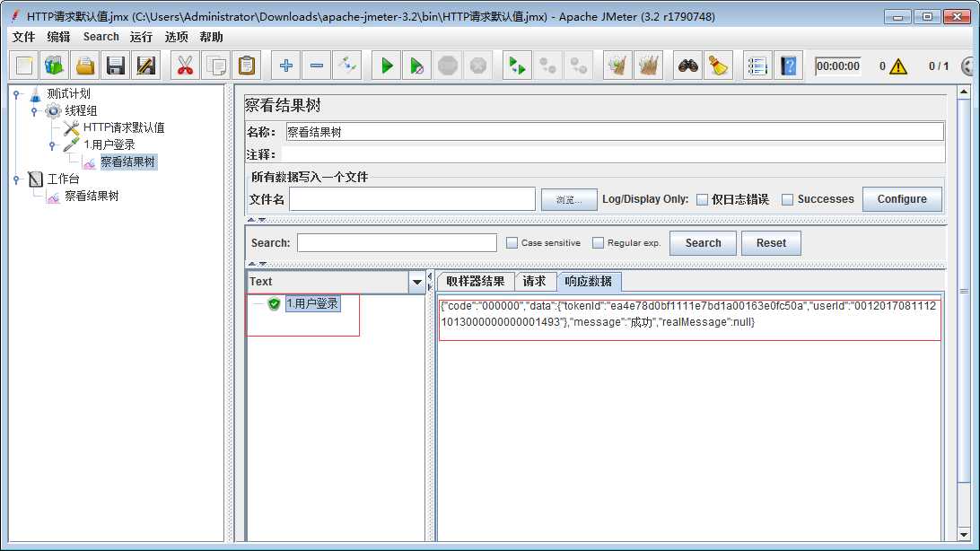
Task: Expand all with the plus icon
Action: 286,66
